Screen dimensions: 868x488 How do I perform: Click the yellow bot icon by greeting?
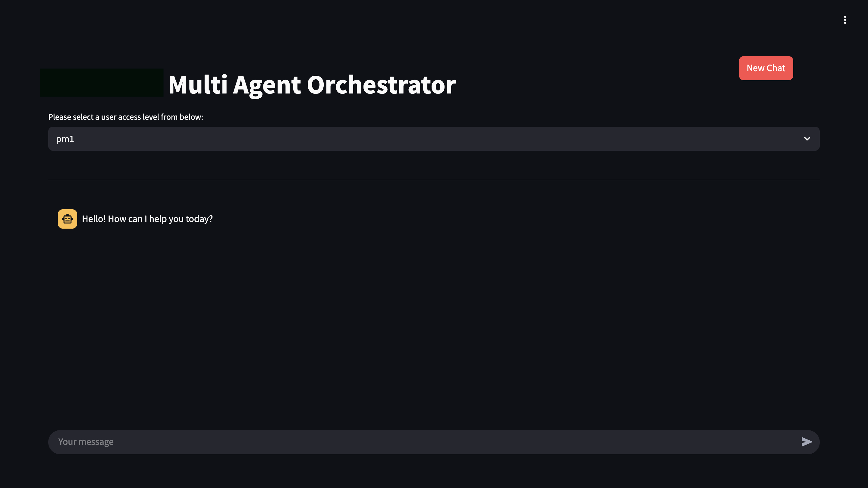coord(68,219)
